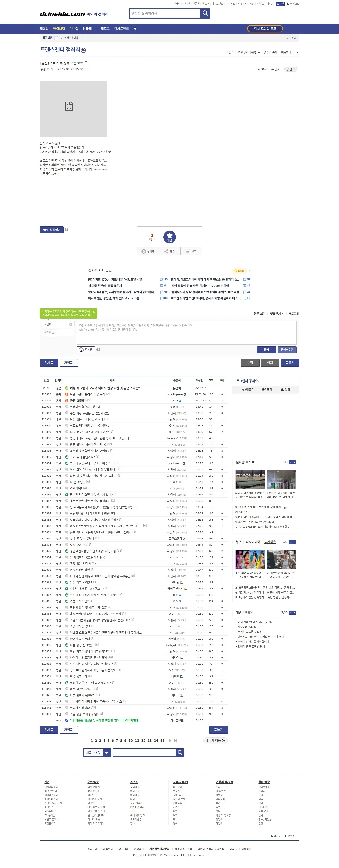Click help icon next to 디시콘
Screen dimensions: 339x868
(98, 350)
